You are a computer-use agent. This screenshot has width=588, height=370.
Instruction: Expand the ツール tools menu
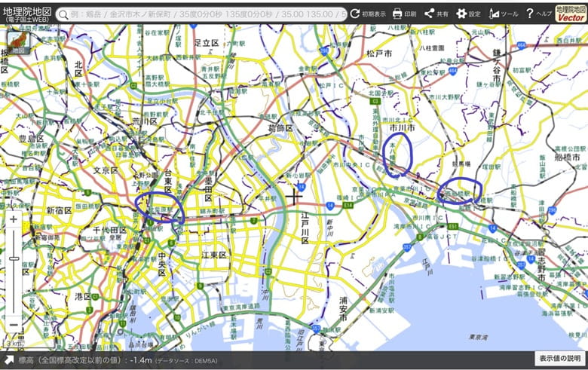504,13
